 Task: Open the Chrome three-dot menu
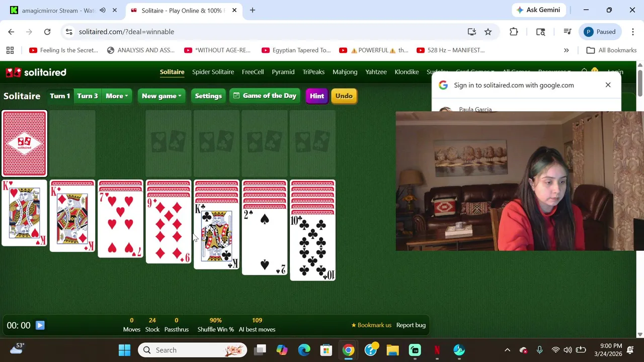point(632,32)
